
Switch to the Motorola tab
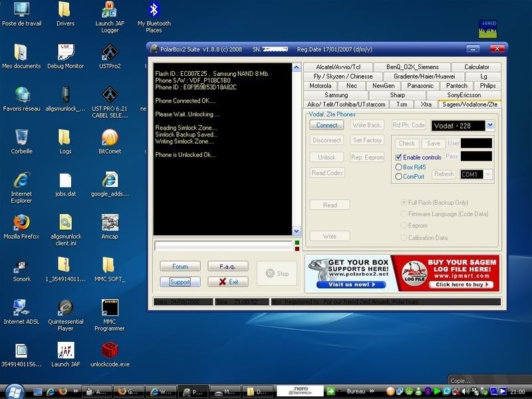click(320, 86)
